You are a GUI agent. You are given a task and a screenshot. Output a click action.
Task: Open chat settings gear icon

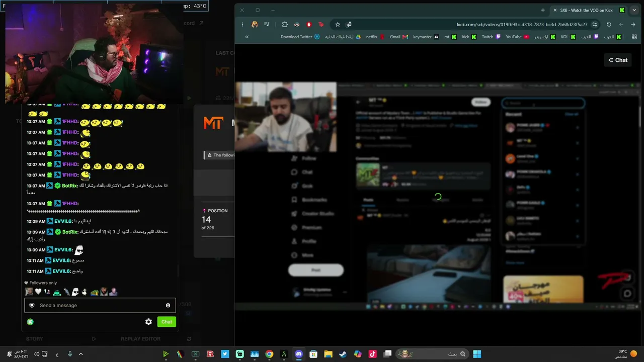(x=148, y=322)
